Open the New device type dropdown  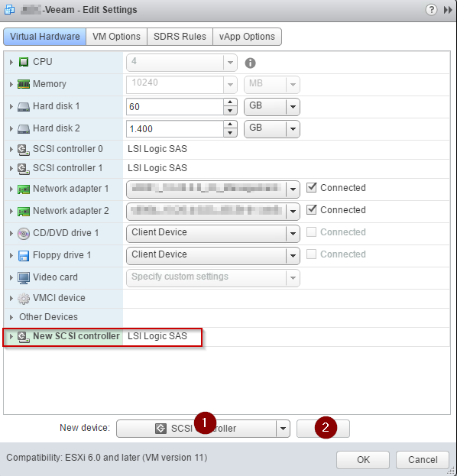click(x=283, y=429)
